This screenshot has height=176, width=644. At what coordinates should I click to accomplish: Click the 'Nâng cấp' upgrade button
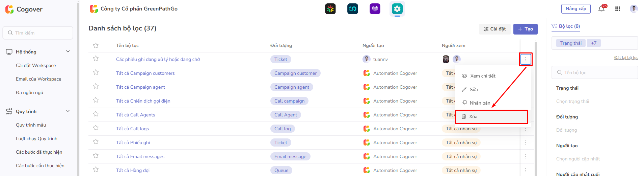click(x=576, y=9)
